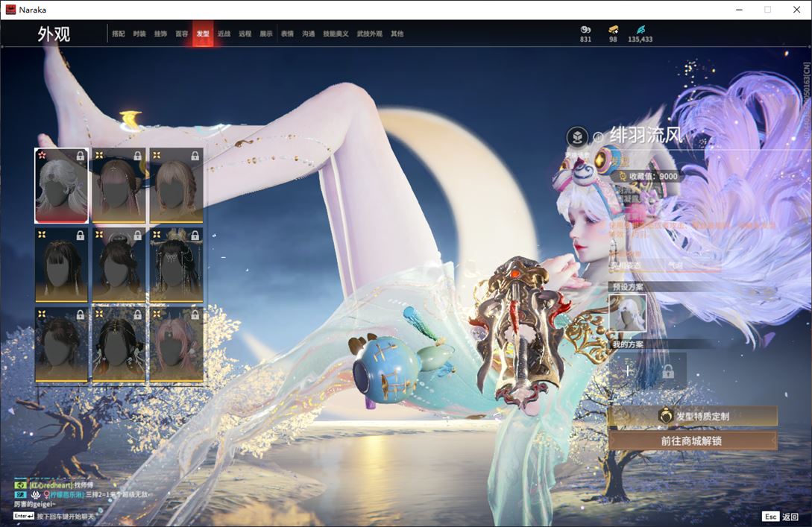The width and height of the screenshot is (812, 527).
Task: Click the Esc 返回 button
Action: pos(780,517)
